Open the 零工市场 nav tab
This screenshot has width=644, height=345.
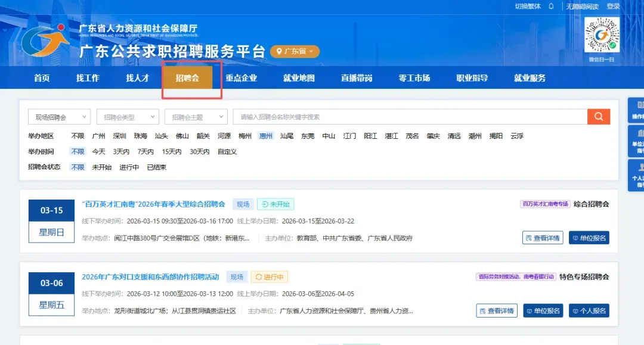pos(414,78)
